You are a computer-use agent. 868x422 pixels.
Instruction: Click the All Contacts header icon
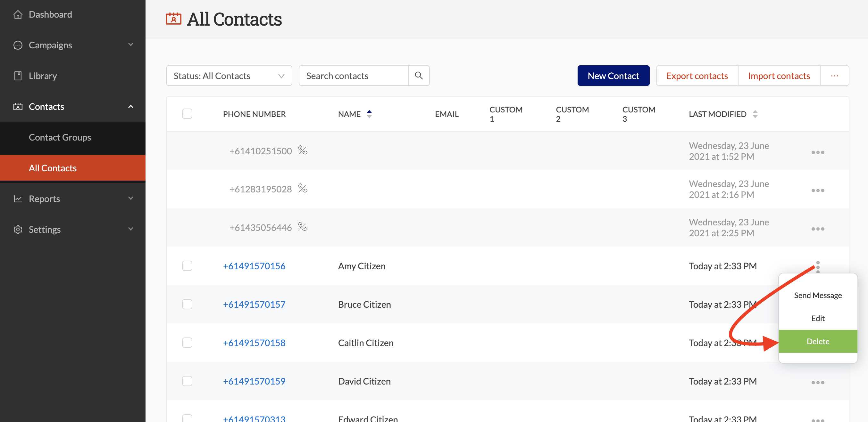173,19
